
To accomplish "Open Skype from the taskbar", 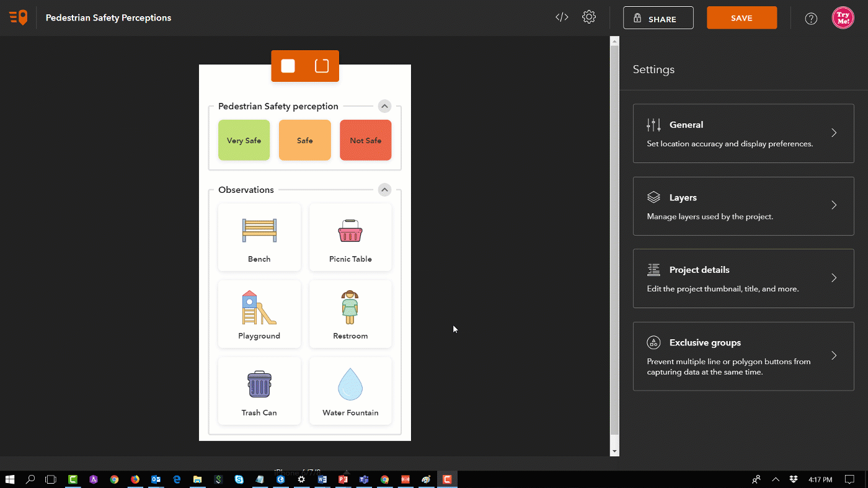I will pos(239,479).
